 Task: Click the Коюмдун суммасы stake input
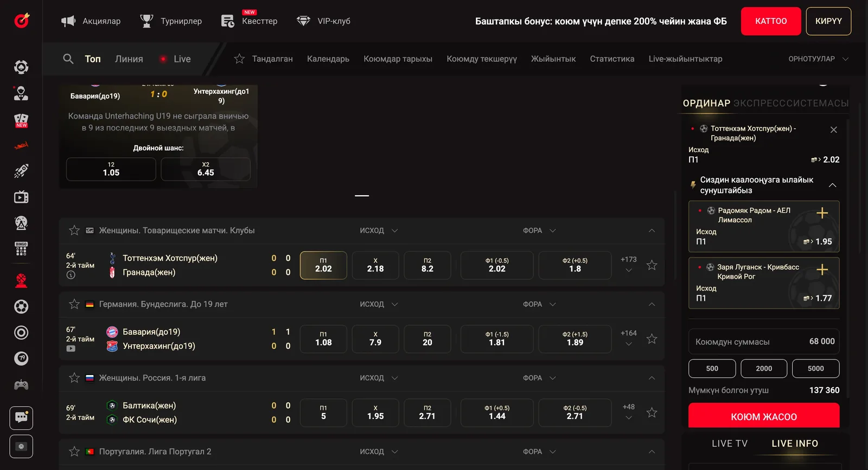coord(764,342)
